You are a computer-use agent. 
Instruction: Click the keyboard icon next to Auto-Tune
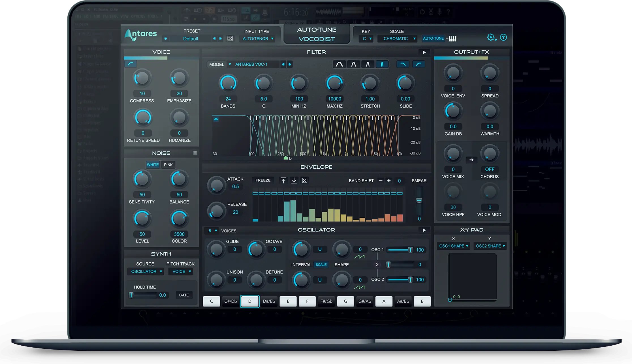tap(453, 38)
